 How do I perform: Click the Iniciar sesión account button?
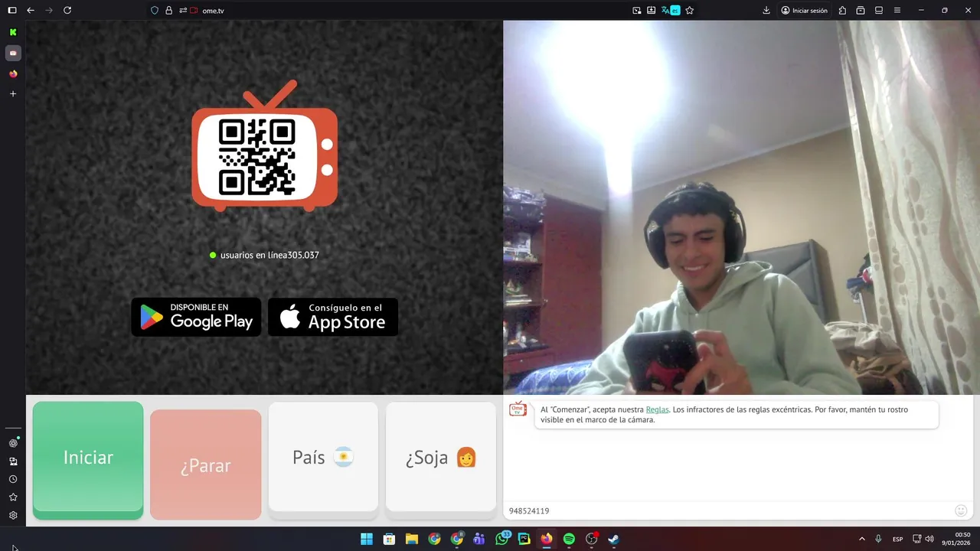[x=805, y=10]
